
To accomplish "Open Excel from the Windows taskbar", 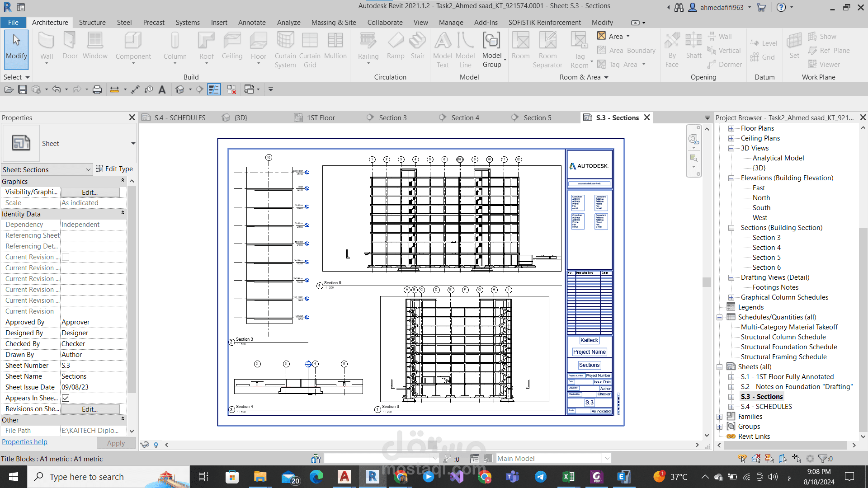I will click(x=568, y=477).
